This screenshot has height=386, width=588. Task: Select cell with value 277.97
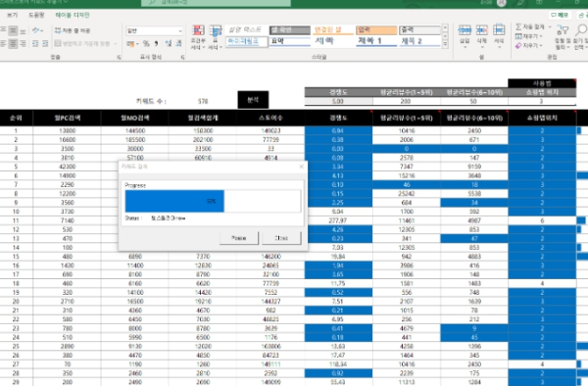[338, 220]
